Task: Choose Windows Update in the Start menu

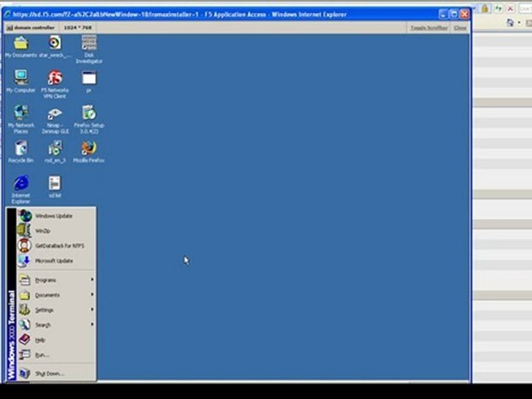Action: (x=56, y=216)
